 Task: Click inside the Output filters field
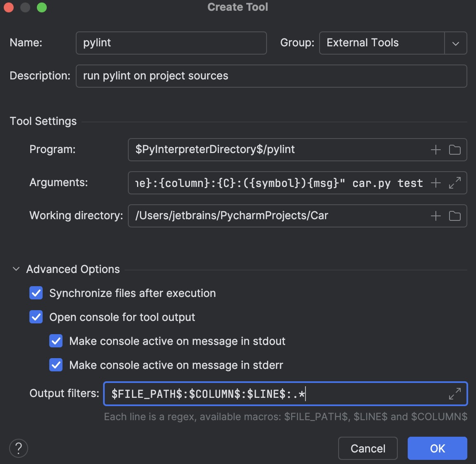pos(248,394)
